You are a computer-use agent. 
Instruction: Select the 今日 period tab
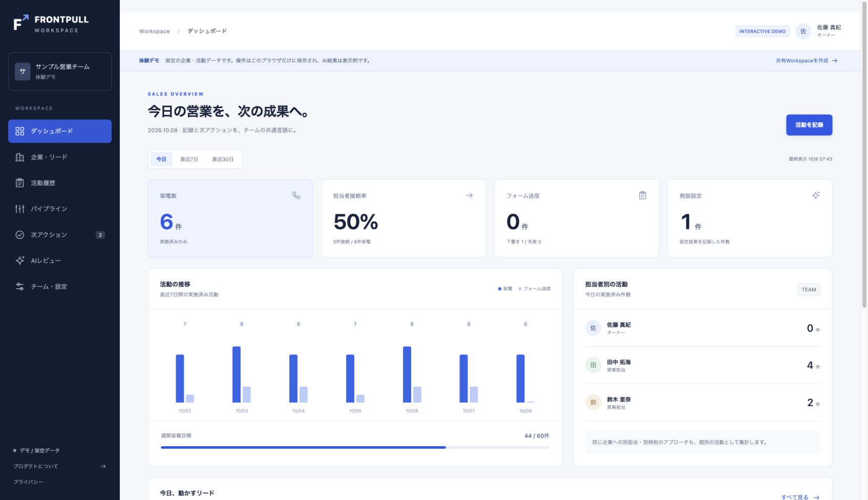(x=161, y=159)
